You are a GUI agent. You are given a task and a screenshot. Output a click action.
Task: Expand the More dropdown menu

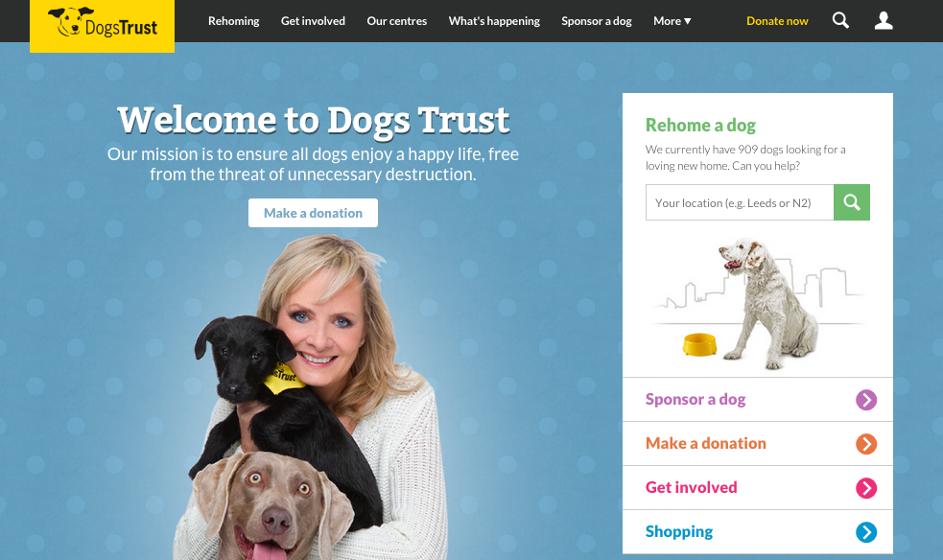pos(672,21)
